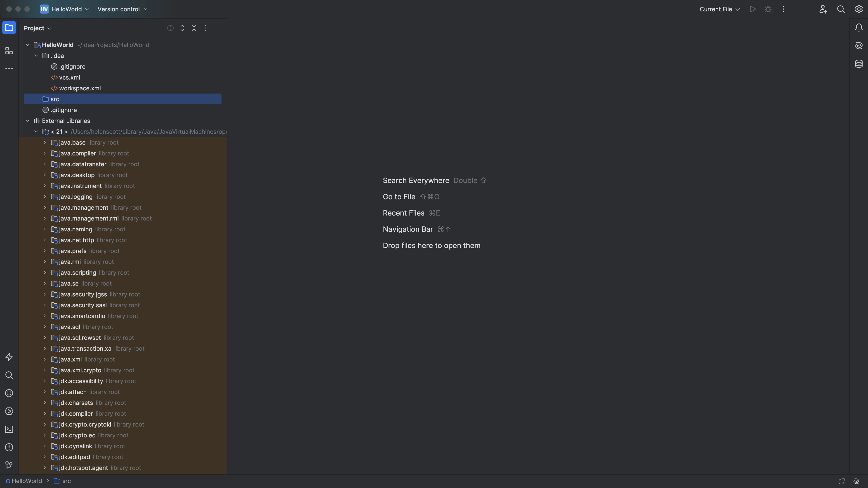Viewport: 868px width, 488px height.
Task: Open the Notifications bell panel
Action: tap(859, 28)
